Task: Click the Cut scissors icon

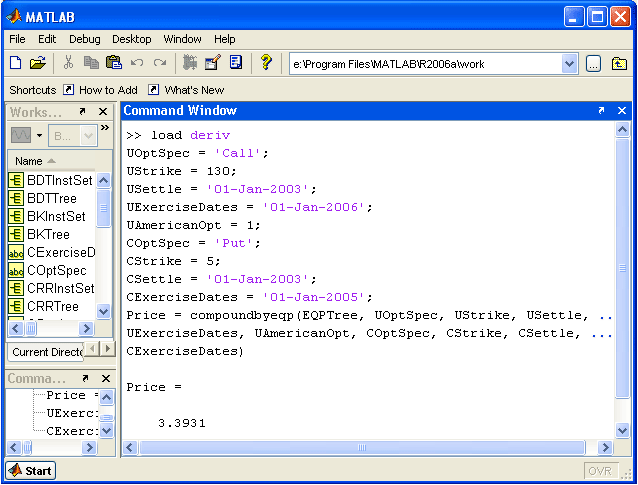Action: [x=68, y=63]
